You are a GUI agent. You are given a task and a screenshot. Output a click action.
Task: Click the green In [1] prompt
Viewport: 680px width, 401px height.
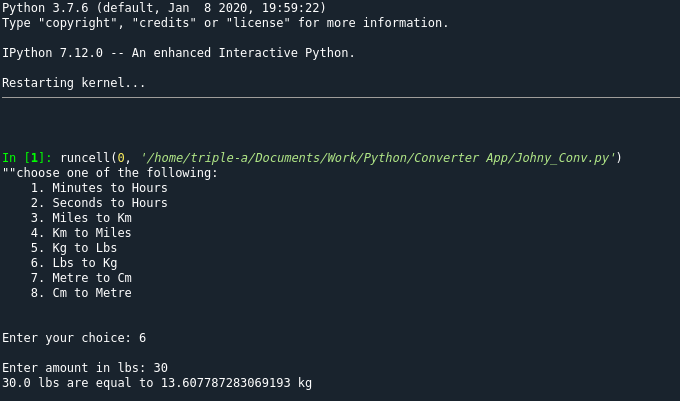[27, 158]
